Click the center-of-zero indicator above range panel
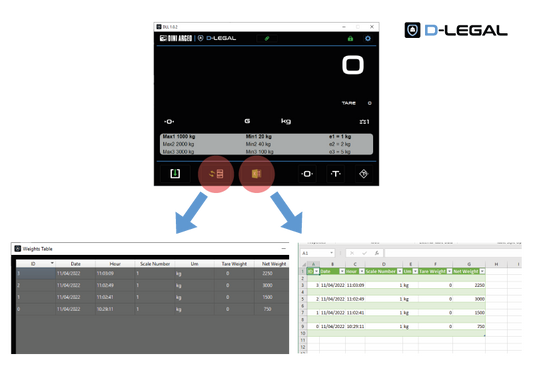Viewport: 533px width, 376px height. coord(169,121)
